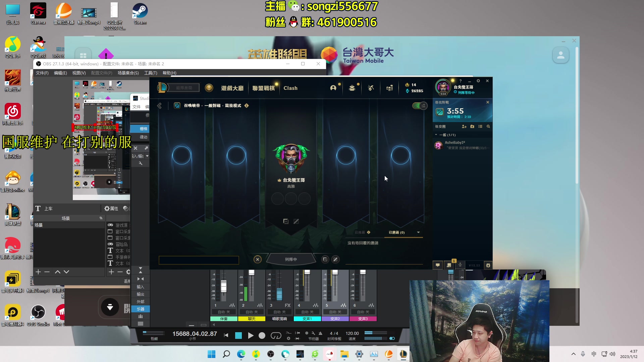Open OBS 文件(F) menu
644x362 pixels.
[42, 73]
